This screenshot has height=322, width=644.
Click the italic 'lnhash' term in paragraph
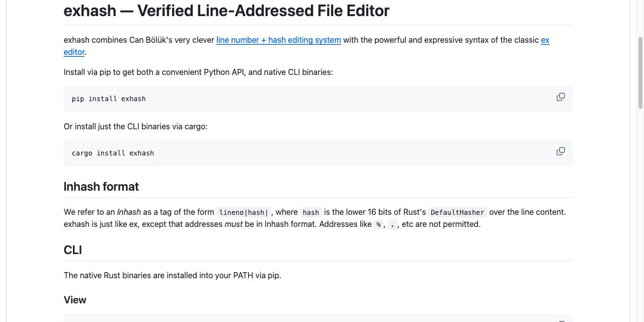pos(129,212)
